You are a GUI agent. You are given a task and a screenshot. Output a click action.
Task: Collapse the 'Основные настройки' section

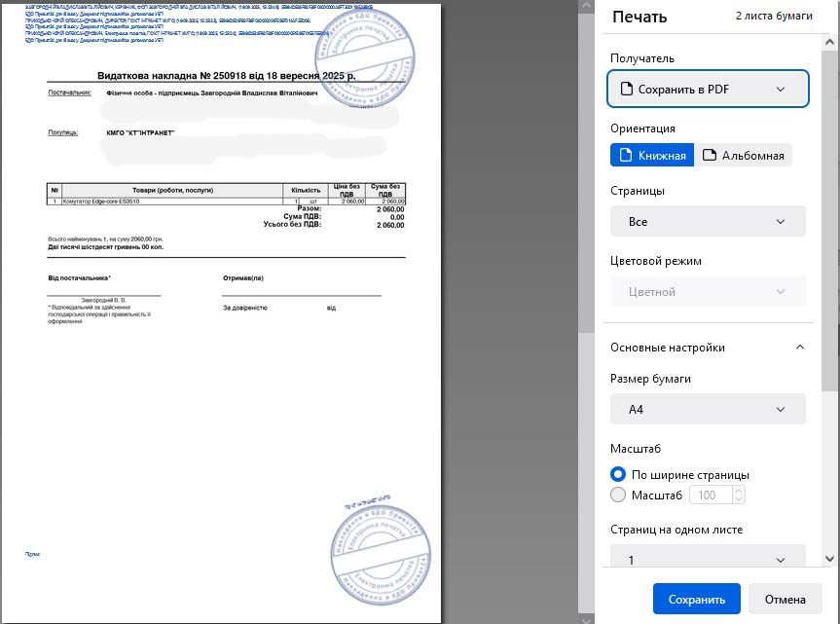[708, 348]
